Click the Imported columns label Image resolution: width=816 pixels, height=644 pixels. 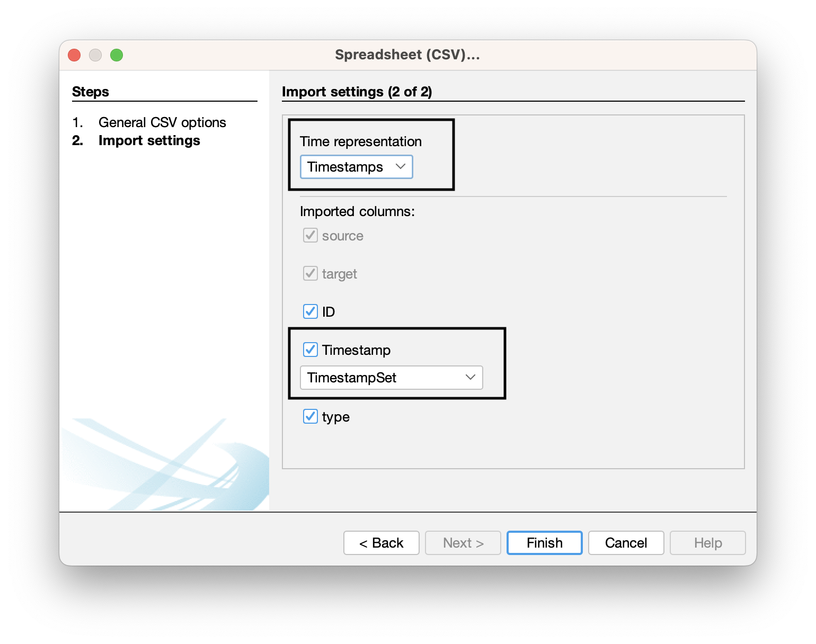pos(357,211)
